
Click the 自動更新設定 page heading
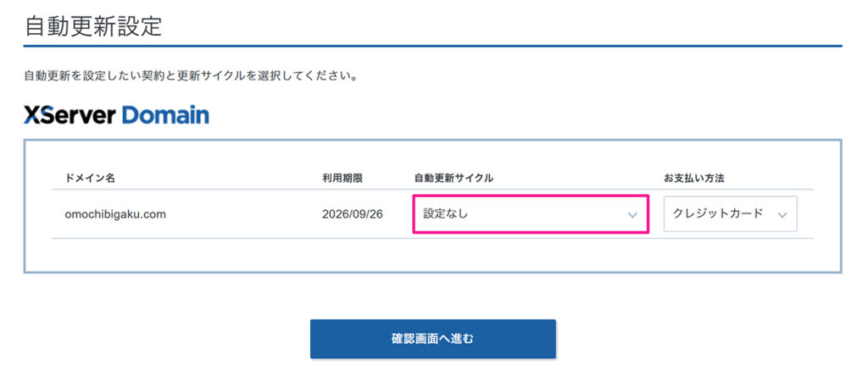click(x=93, y=25)
